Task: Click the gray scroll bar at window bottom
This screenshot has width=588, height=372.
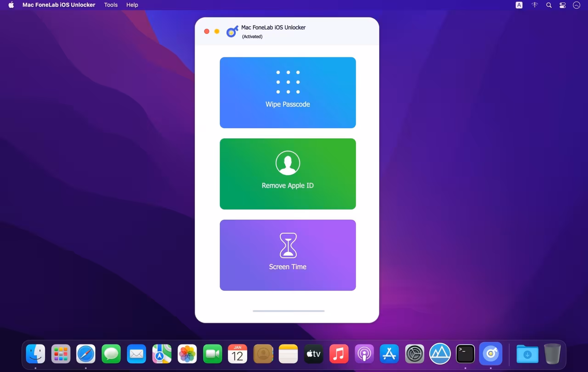Action: point(288,311)
